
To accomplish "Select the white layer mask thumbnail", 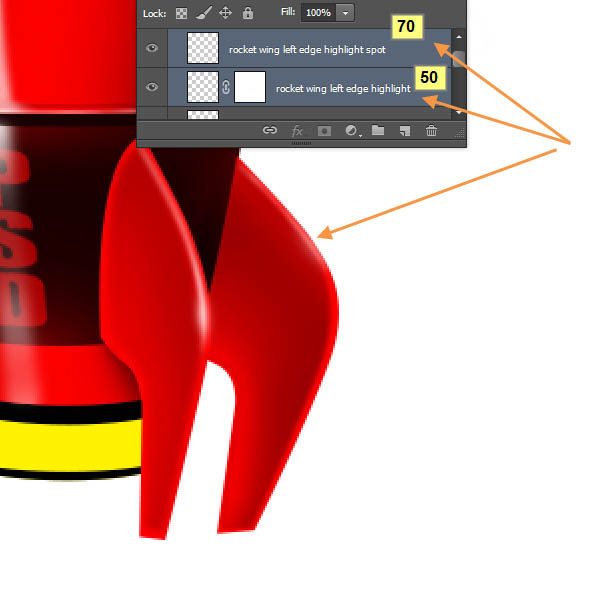I will [x=249, y=88].
